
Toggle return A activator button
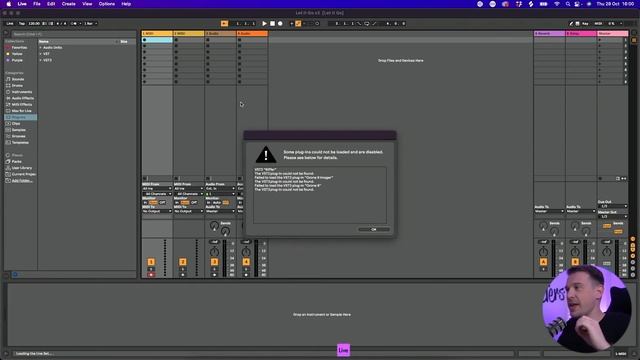pyautogui.click(x=543, y=262)
